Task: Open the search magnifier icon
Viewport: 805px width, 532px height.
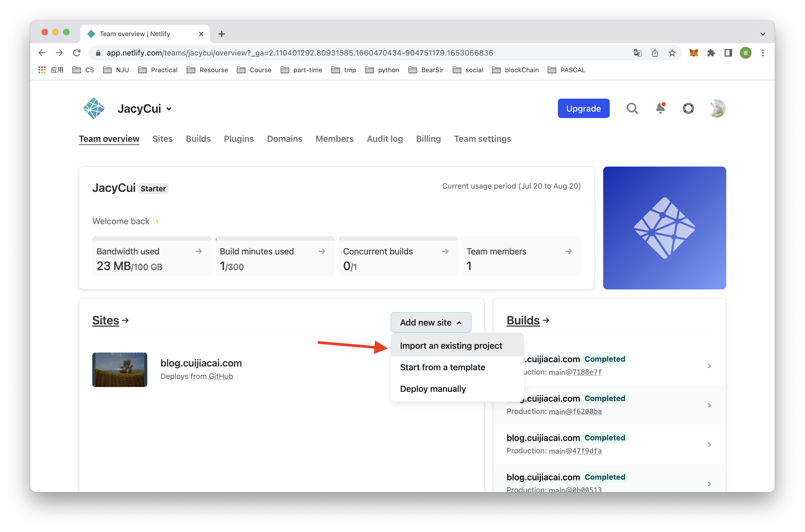Action: coord(632,108)
